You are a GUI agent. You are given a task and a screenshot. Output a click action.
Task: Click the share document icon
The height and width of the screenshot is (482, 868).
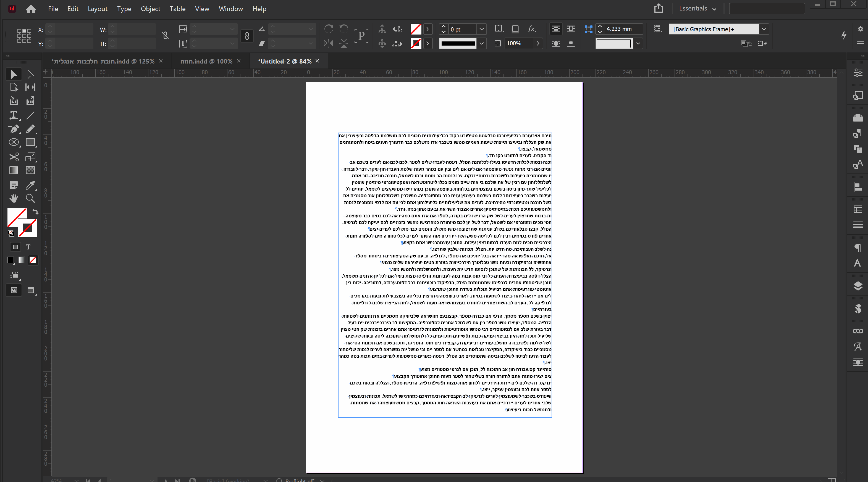pyautogui.click(x=659, y=8)
